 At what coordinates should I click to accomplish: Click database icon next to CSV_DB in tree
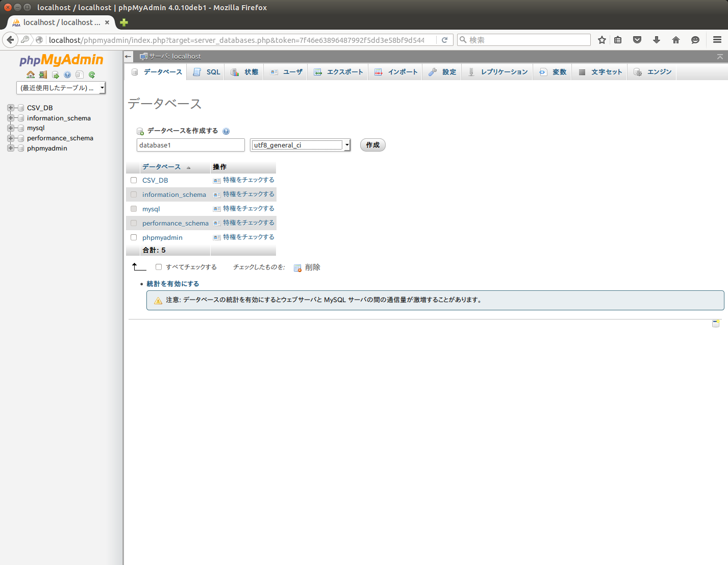pos(21,108)
